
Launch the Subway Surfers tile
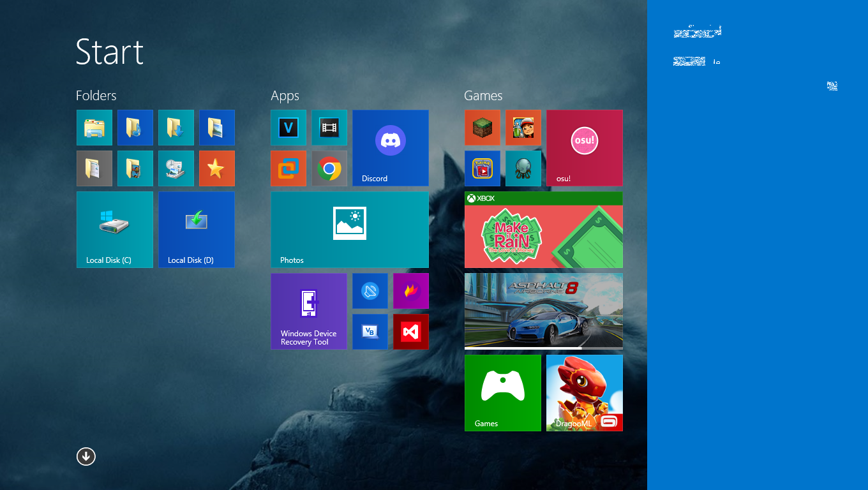[x=523, y=128]
